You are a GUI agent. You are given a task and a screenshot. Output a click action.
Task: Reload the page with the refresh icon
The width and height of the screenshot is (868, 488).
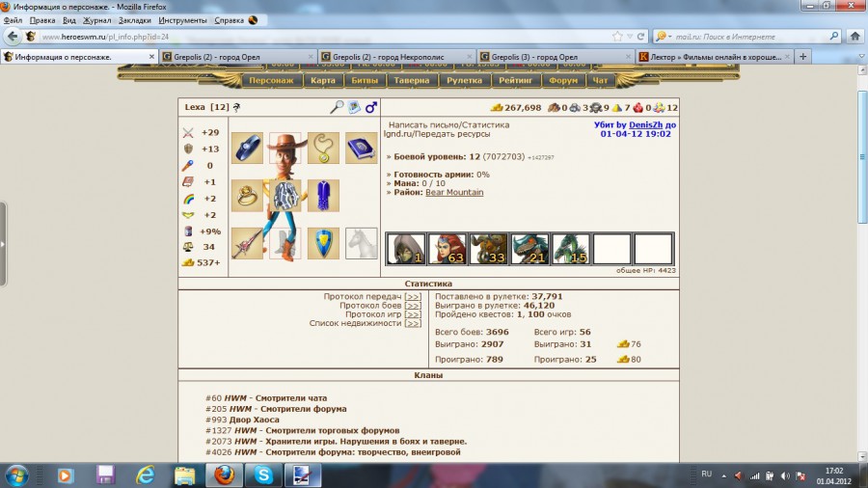click(640, 37)
